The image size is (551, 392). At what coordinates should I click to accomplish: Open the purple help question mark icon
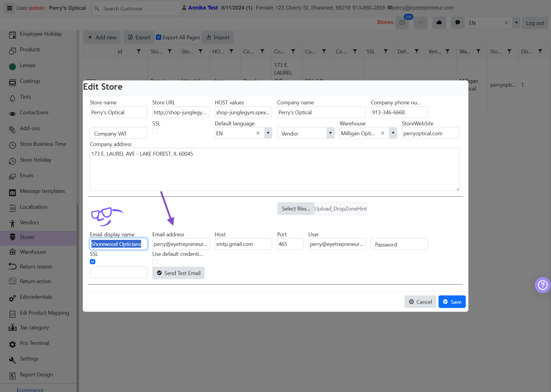(543, 285)
